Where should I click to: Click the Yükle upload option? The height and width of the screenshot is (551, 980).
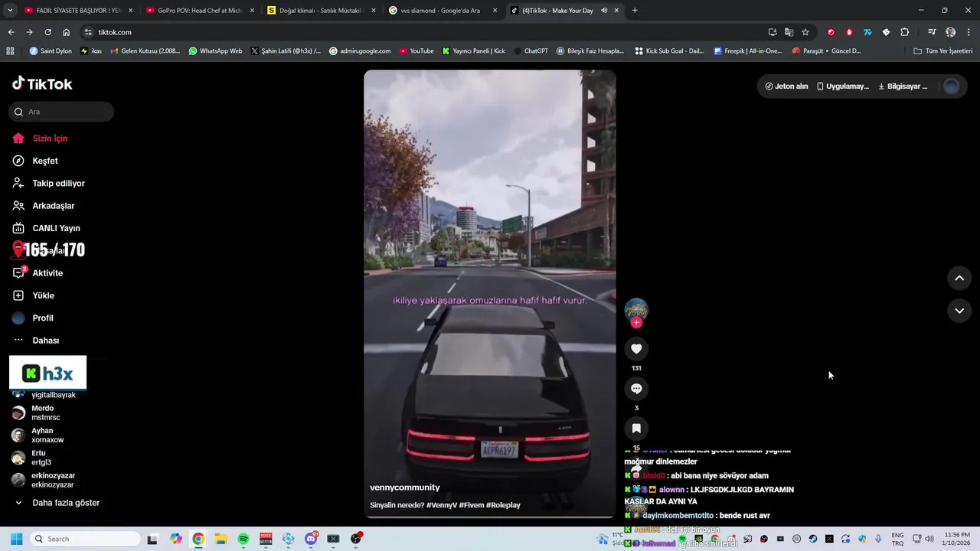[x=33, y=295]
